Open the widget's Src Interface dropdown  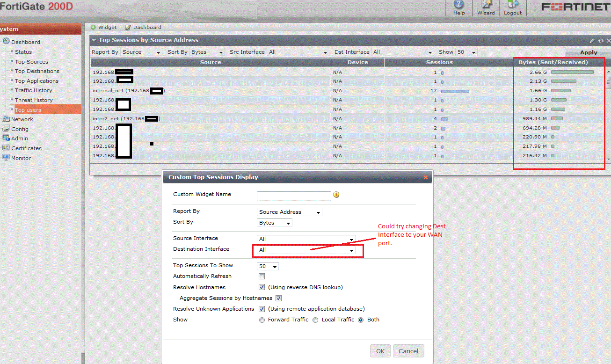pyautogui.click(x=298, y=52)
